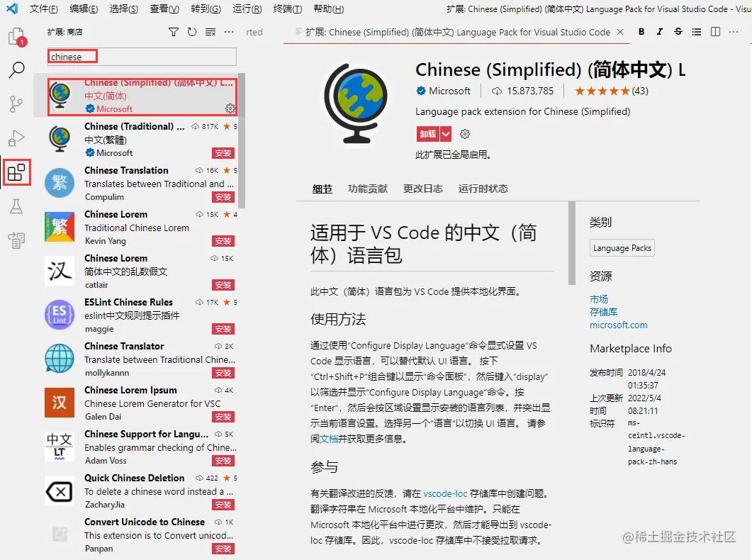The height and width of the screenshot is (560, 752).
Task: Toggle bullet list in editor toolbar
Action: 697,32
